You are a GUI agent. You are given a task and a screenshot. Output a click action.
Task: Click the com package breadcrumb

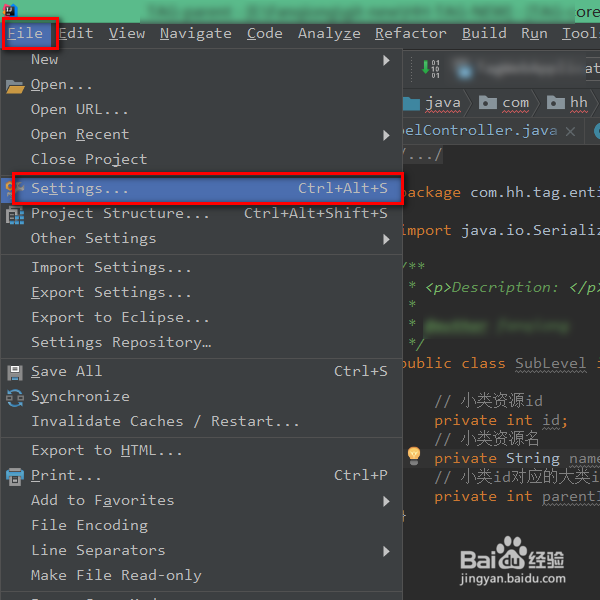tap(504, 103)
